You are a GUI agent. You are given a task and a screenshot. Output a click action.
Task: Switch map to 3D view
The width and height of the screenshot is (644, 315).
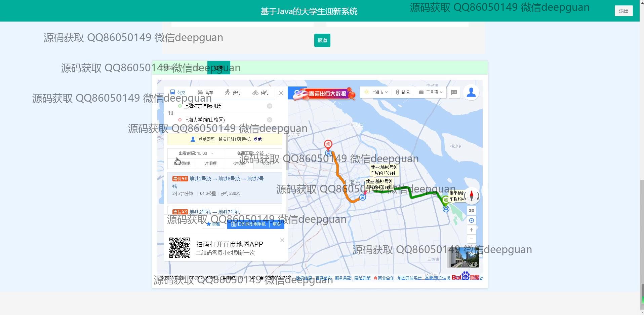click(472, 211)
